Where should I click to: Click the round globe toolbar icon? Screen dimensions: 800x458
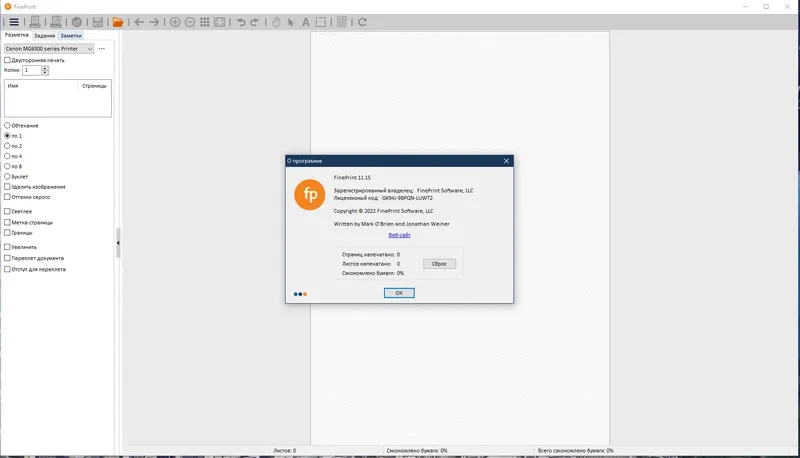click(77, 22)
